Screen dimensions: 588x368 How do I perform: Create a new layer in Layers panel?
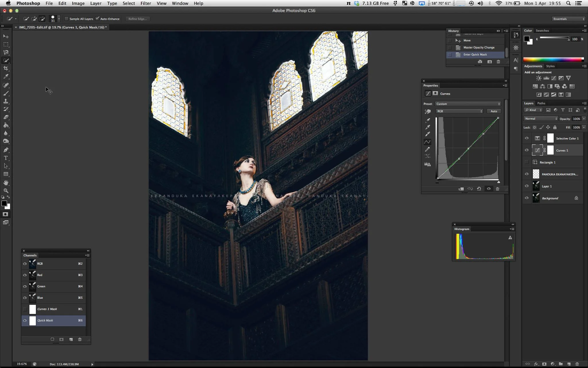(569, 364)
